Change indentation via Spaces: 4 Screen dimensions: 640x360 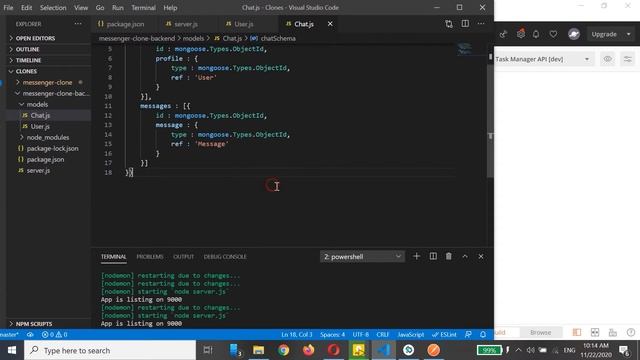(332, 335)
